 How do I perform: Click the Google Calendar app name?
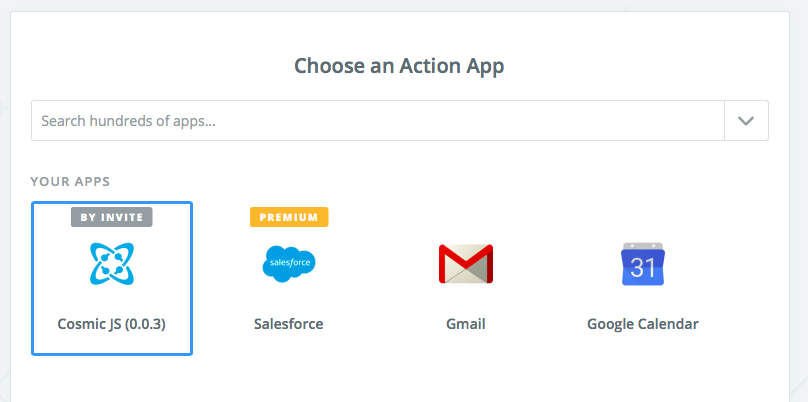tap(643, 324)
